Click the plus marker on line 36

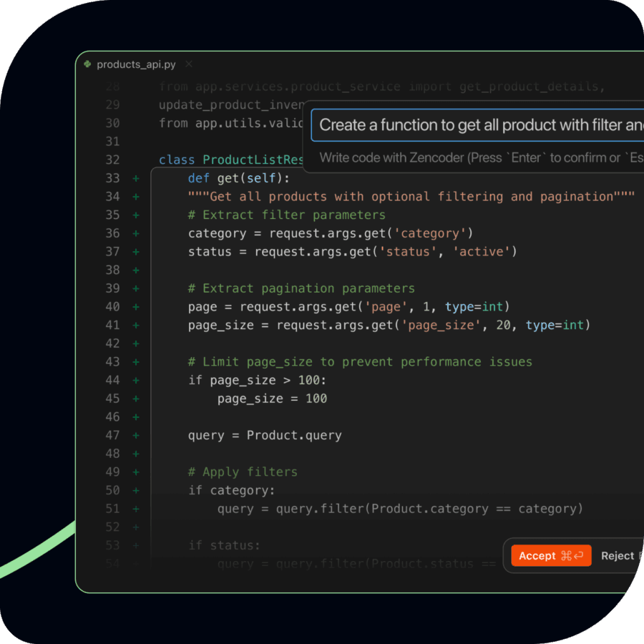click(136, 233)
